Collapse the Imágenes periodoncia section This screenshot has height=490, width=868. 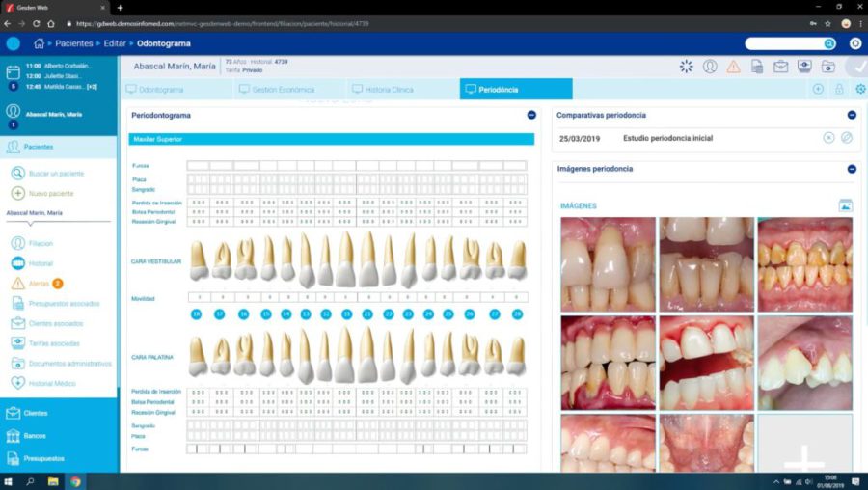851,169
